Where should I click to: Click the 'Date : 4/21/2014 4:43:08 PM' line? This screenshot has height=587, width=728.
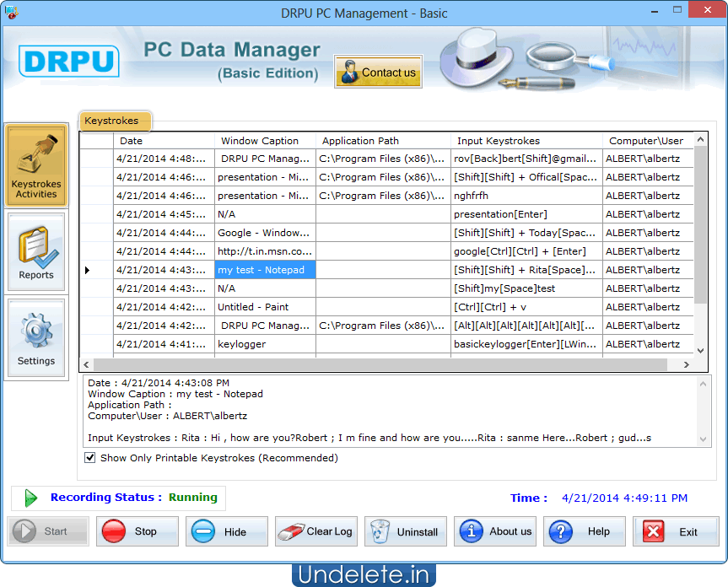click(159, 383)
